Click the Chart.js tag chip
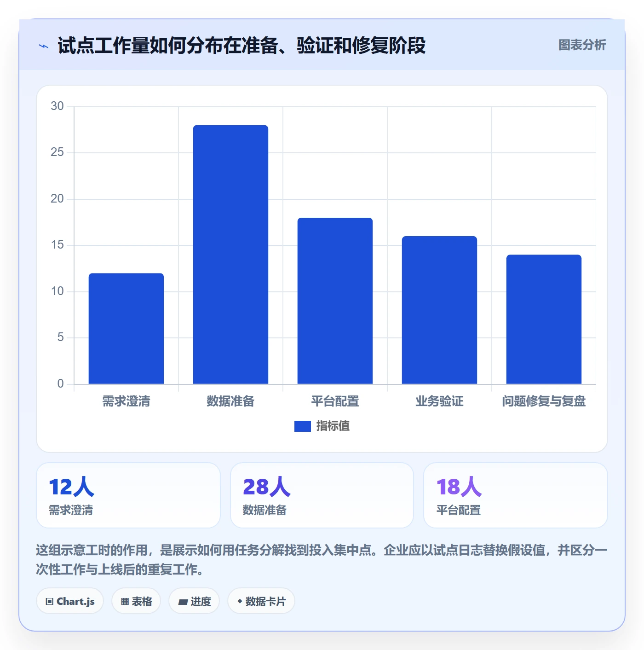This screenshot has width=644, height=650. coord(70,601)
